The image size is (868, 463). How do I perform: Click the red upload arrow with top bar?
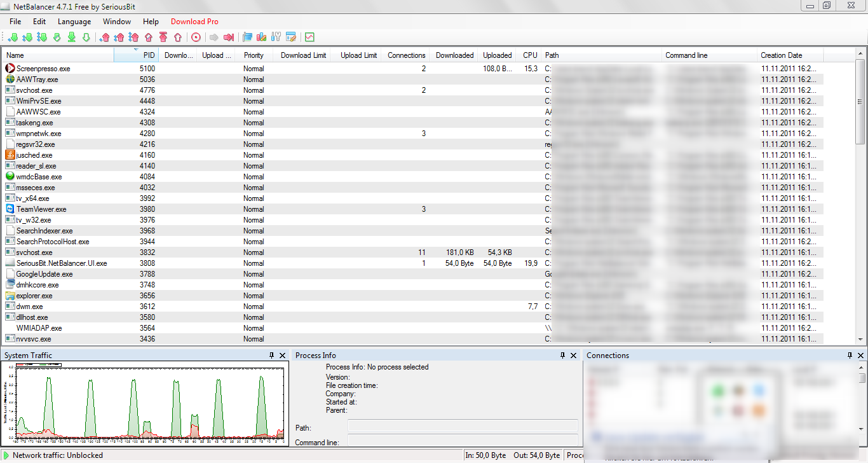point(163,38)
